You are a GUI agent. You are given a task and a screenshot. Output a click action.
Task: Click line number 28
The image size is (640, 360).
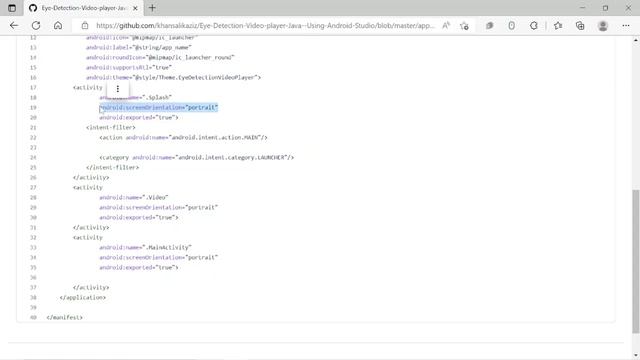tap(33, 198)
